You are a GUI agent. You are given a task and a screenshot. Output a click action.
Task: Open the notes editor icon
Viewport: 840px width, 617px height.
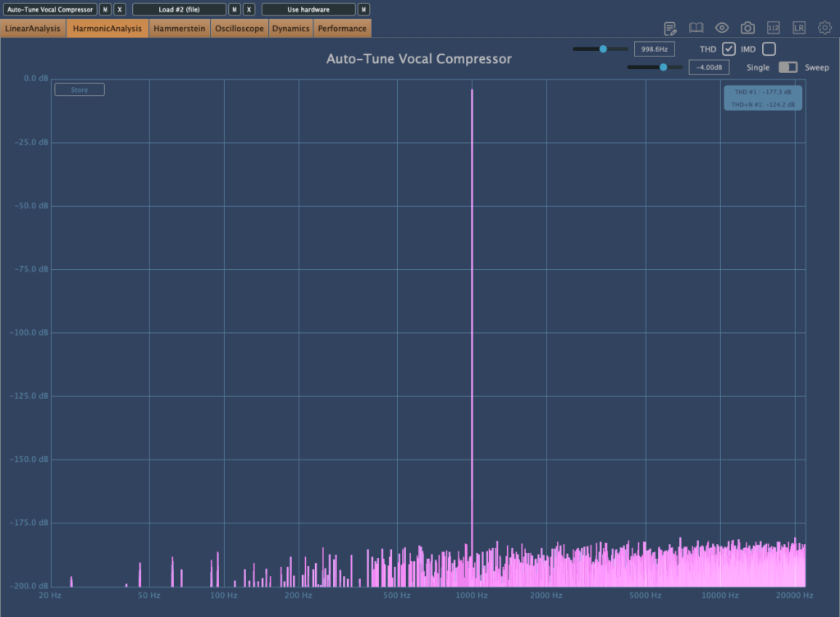coord(670,29)
